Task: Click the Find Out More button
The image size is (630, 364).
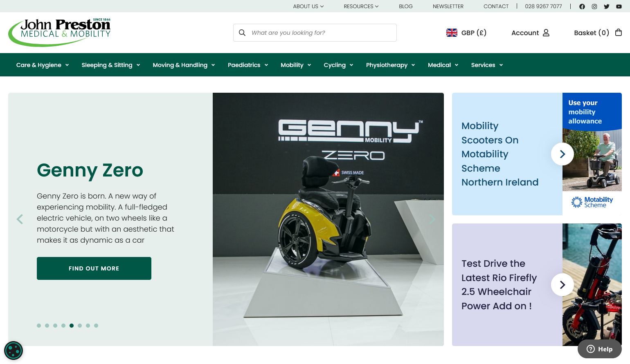Action: [94, 268]
